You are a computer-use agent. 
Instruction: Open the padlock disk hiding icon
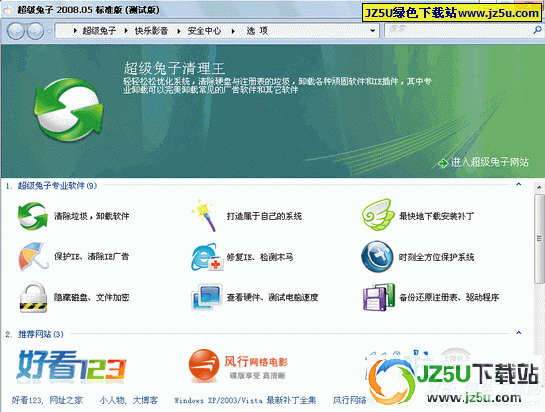[x=33, y=297]
